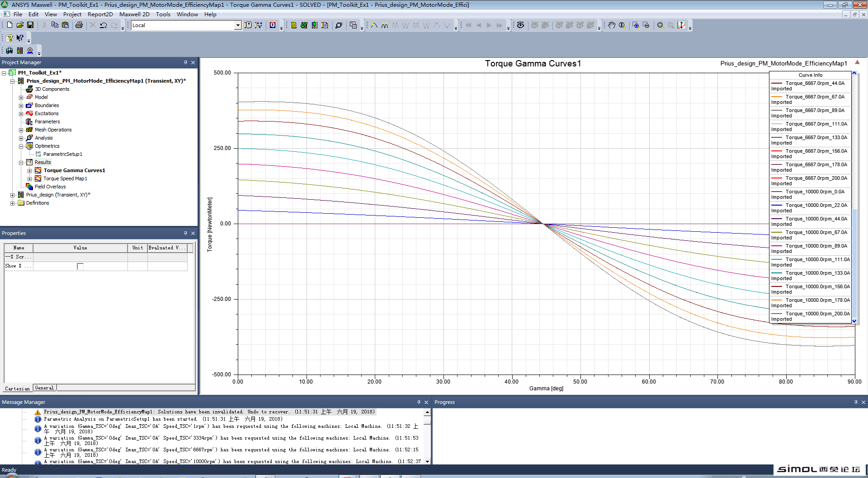The image size is (868, 478).
Task: Click the zoom dynamic magnifier icon
Action: [x=622, y=25]
